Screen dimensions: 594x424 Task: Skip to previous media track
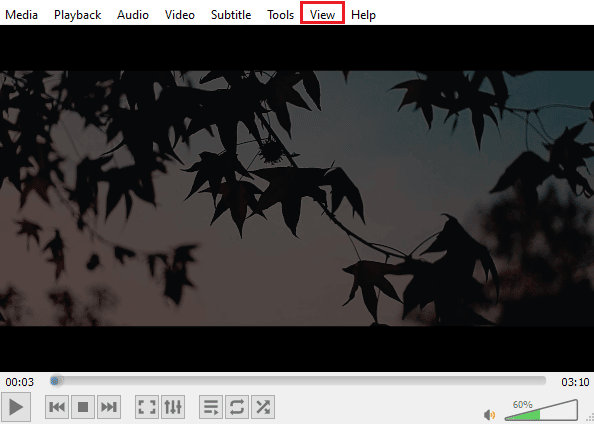57,407
